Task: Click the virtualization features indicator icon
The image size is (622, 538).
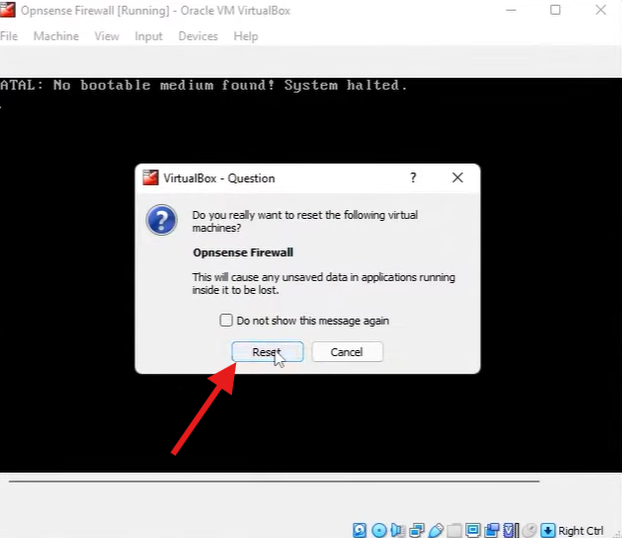Action: point(510,530)
